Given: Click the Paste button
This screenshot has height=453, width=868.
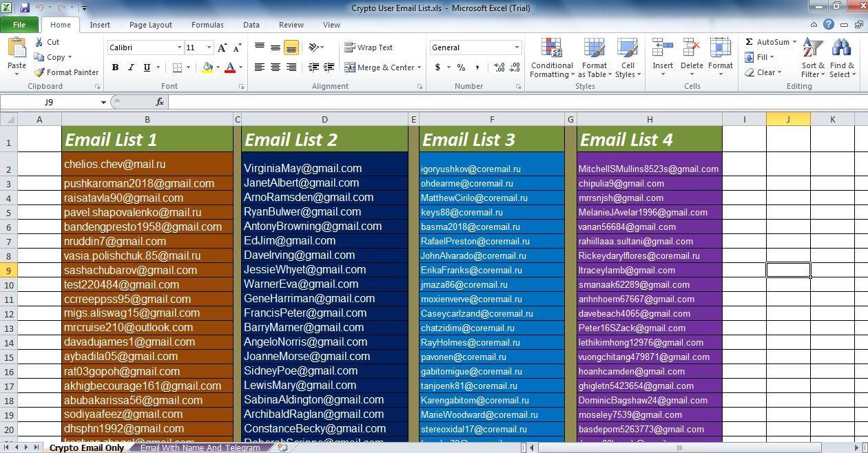Looking at the screenshot, I should coord(15,55).
